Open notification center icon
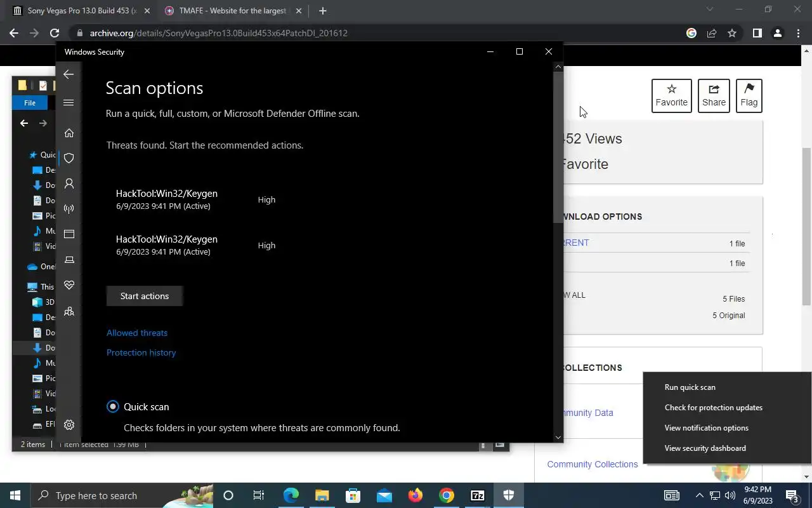Viewport: 812px width, 508px height. (x=792, y=495)
